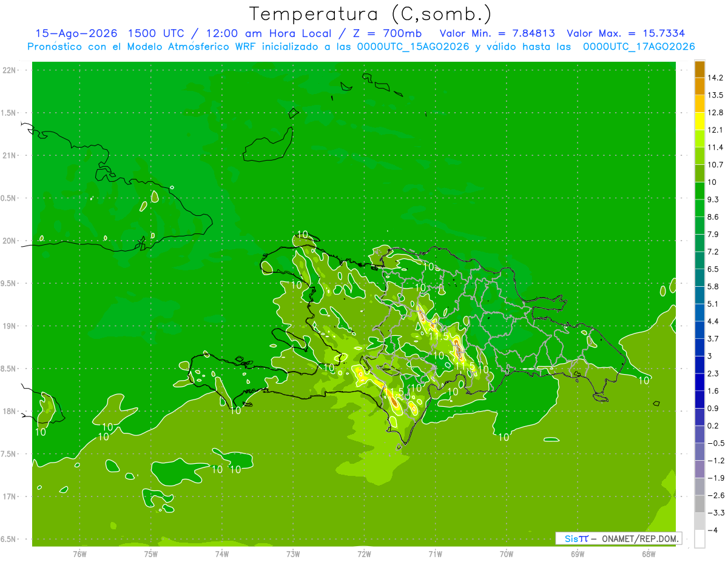Click '12:00 am Hora Local' text

coord(268,33)
